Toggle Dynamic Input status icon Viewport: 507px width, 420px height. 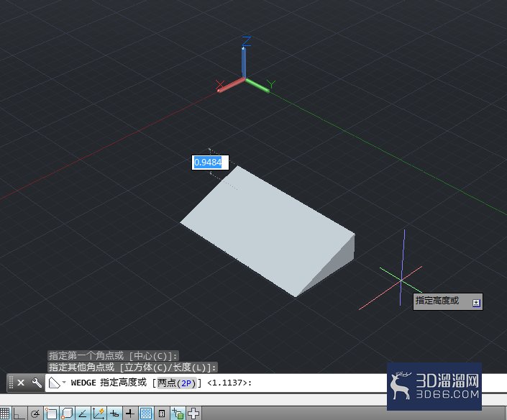pyautogui.click(x=114, y=414)
